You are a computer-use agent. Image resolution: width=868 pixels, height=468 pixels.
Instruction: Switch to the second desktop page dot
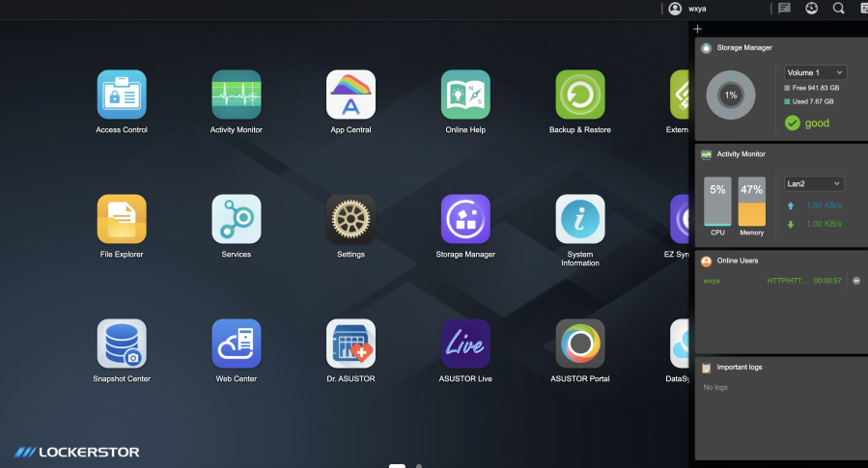pyautogui.click(x=419, y=465)
